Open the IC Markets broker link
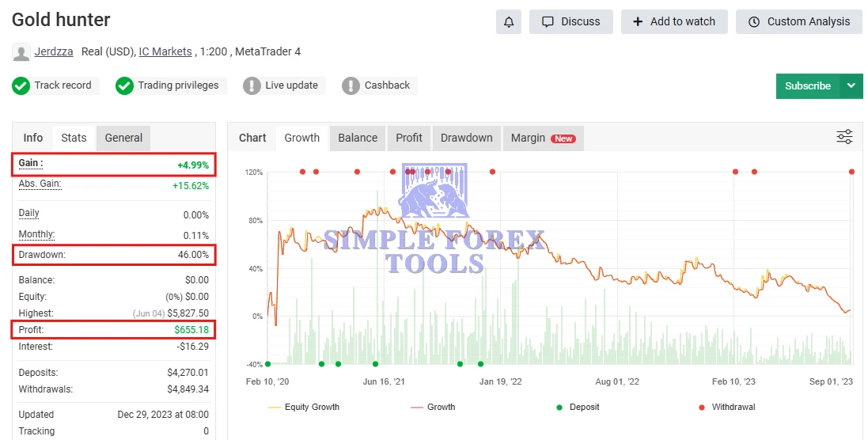 pyautogui.click(x=165, y=51)
